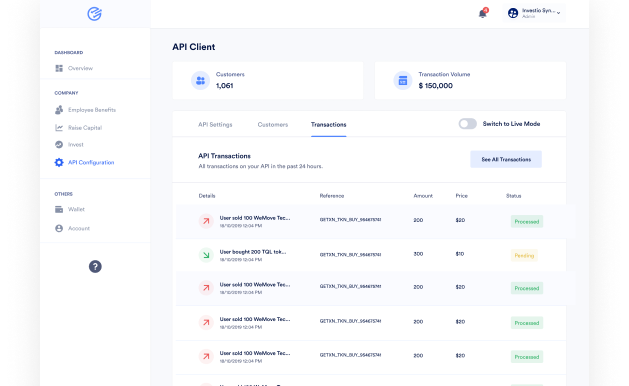Image resolution: width=629 pixels, height=386 pixels.
Task: Click the Amount column header
Action: click(x=423, y=196)
